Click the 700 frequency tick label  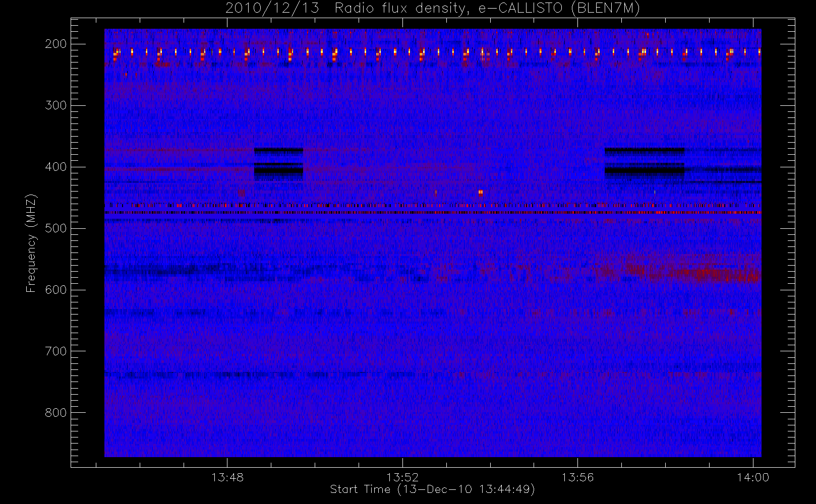[x=56, y=351]
